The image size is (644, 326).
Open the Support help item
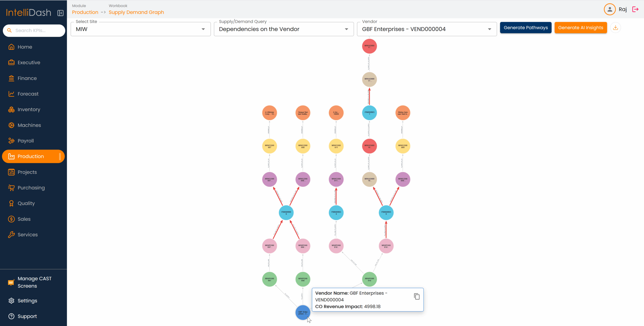(x=27, y=316)
